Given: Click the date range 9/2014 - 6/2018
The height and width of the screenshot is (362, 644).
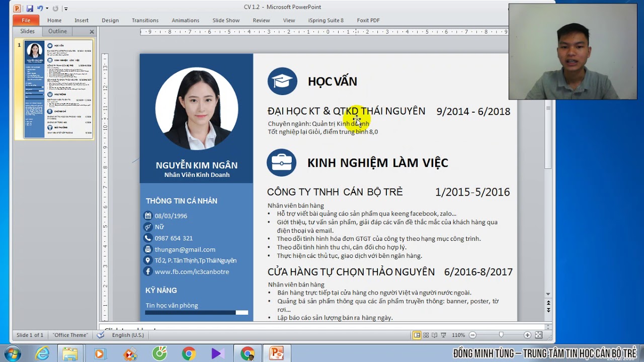Looking at the screenshot, I should point(473,112).
